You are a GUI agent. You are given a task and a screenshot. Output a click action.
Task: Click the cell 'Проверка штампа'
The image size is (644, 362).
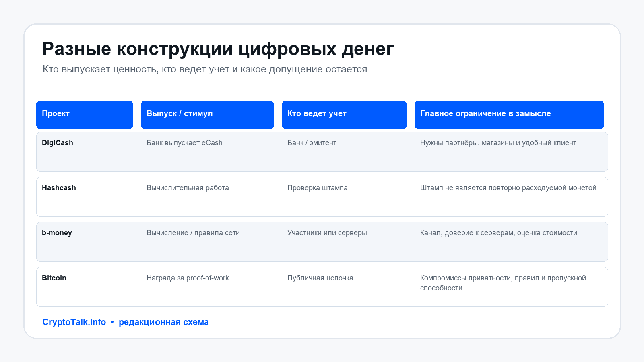(x=318, y=188)
